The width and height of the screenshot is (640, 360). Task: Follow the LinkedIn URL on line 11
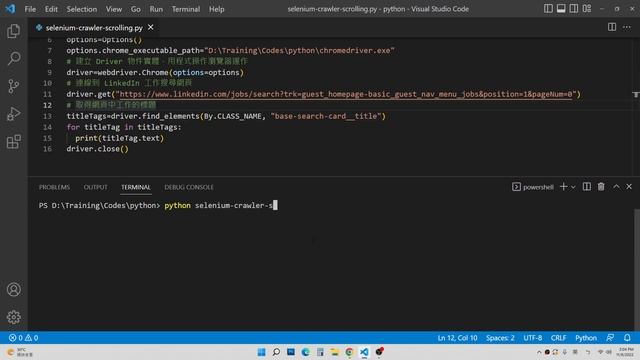(x=346, y=94)
